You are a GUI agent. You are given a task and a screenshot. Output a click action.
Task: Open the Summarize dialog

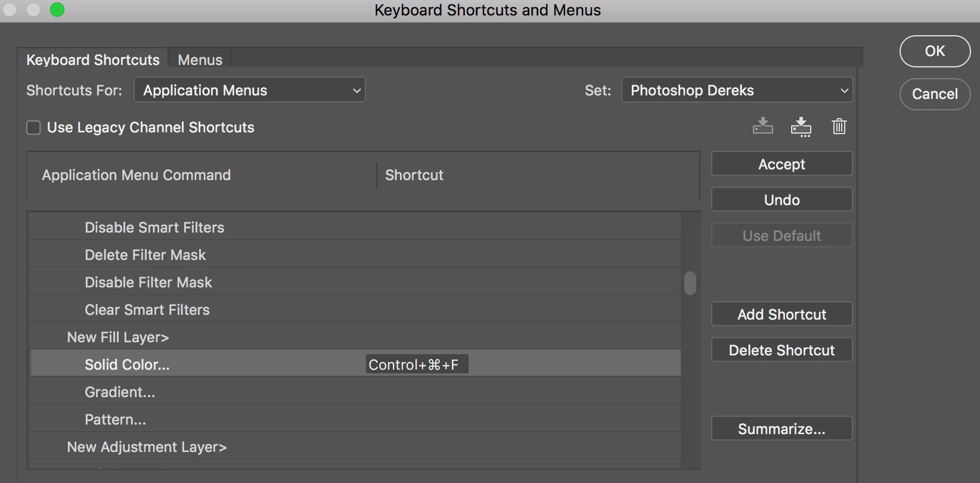(x=781, y=429)
